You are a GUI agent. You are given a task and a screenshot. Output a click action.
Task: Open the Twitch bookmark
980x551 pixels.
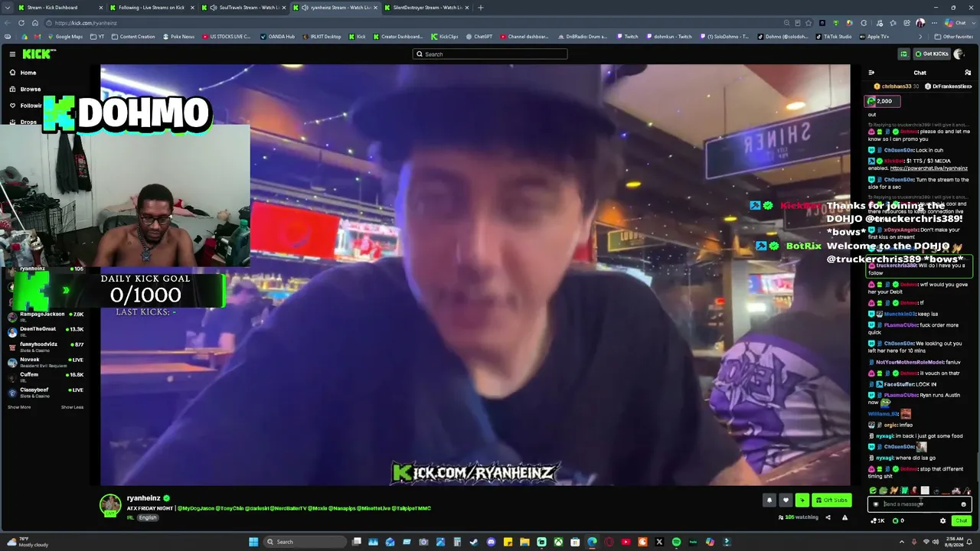pos(627,37)
